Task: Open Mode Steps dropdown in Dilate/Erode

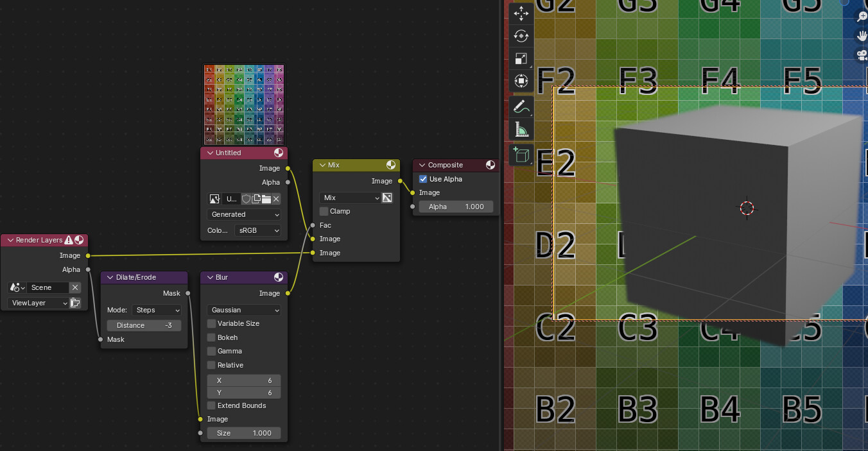Action: 157,310
